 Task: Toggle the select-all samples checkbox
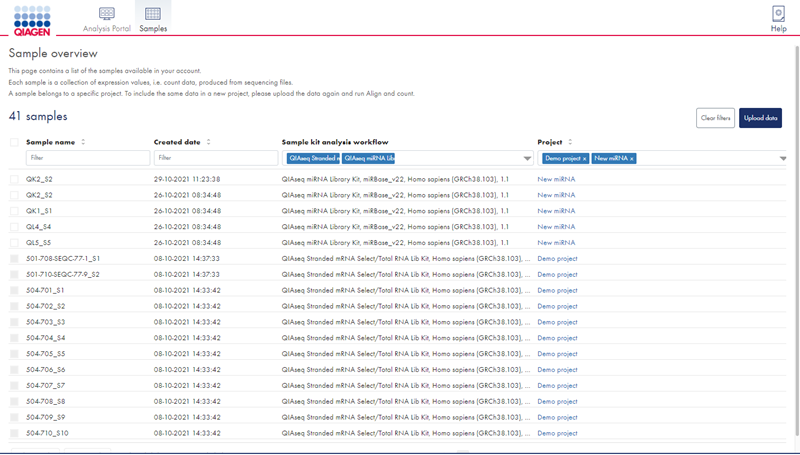pyautogui.click(x=14, y=142)
